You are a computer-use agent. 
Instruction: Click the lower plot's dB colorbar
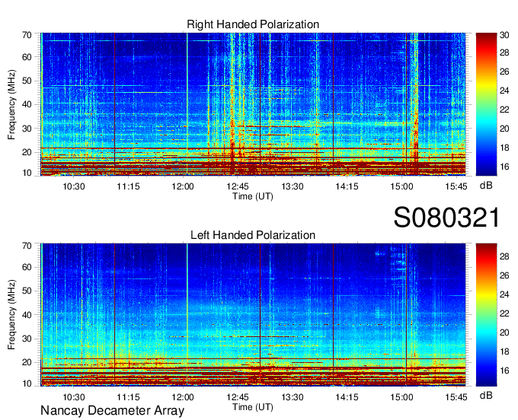(486, 315)
